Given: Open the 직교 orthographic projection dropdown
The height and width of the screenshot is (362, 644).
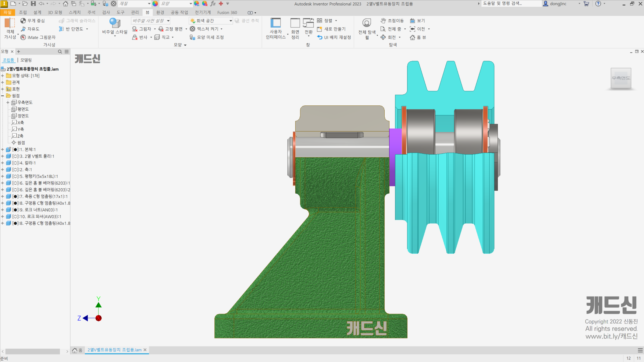Looking at the screenshot, I should (x=173, y=37).
